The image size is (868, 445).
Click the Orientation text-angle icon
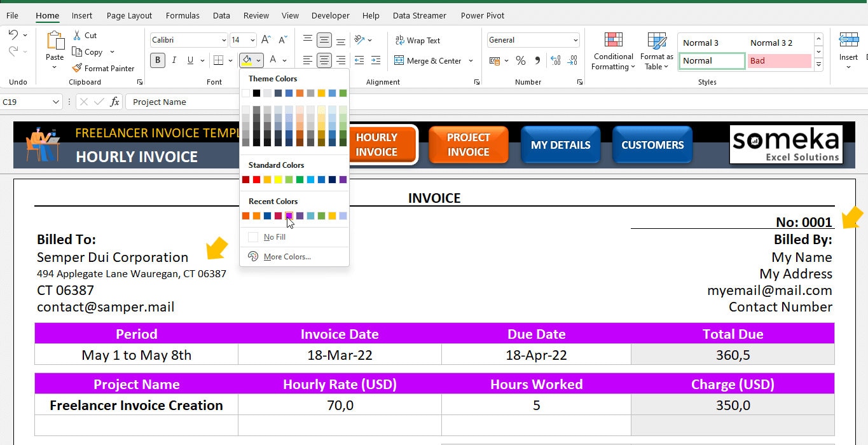(359, 40)
